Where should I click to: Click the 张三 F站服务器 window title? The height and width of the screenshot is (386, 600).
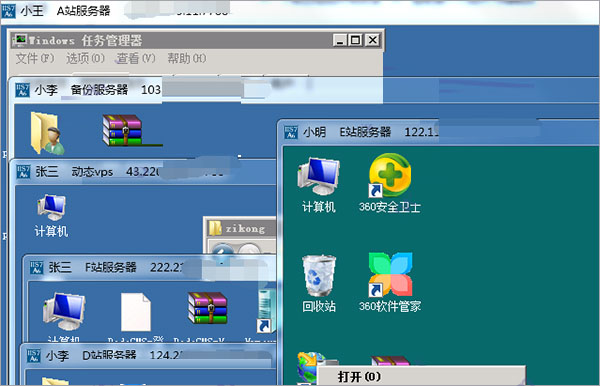pyautogui.click(x=92, y=267)
